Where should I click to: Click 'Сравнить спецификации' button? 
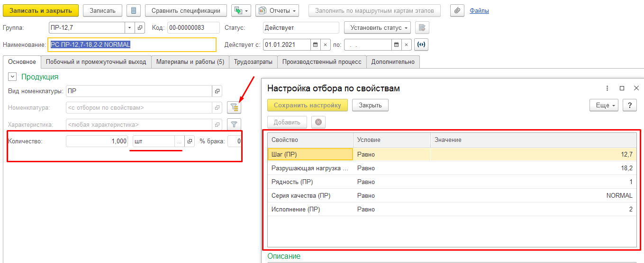click(186, 10)
